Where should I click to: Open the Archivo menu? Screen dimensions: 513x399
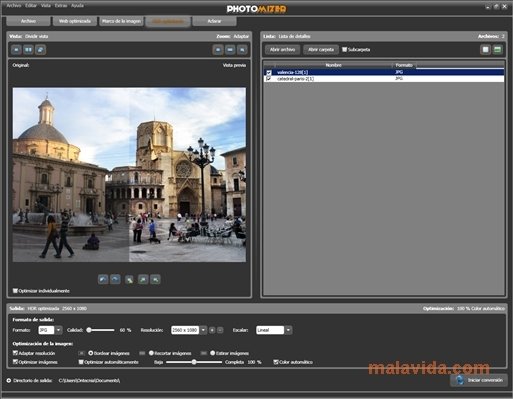point(14,5)
